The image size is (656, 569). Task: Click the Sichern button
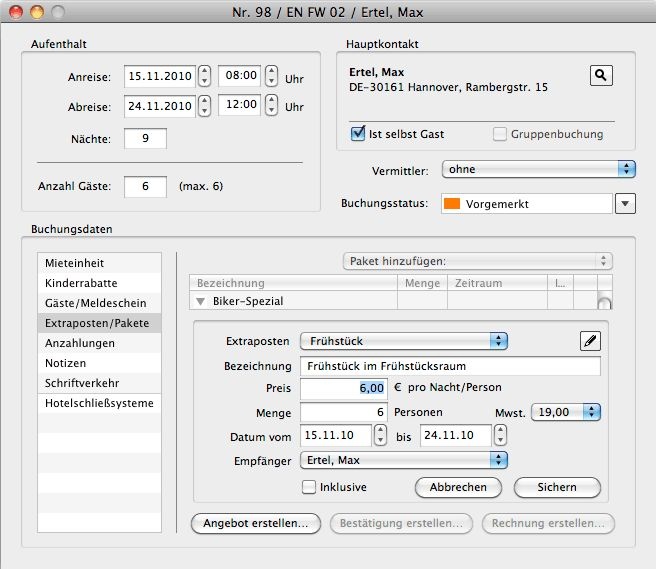click(557, 487)
